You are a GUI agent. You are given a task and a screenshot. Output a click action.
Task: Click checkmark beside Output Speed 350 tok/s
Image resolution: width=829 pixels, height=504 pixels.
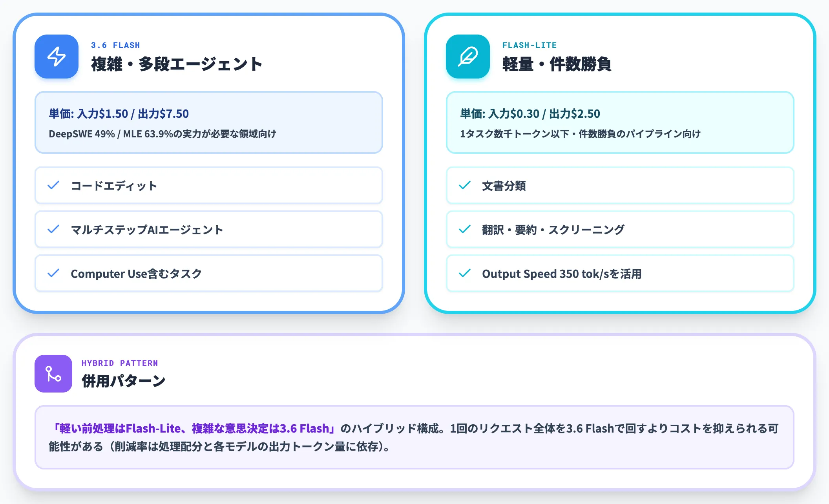tap(465, 273)
